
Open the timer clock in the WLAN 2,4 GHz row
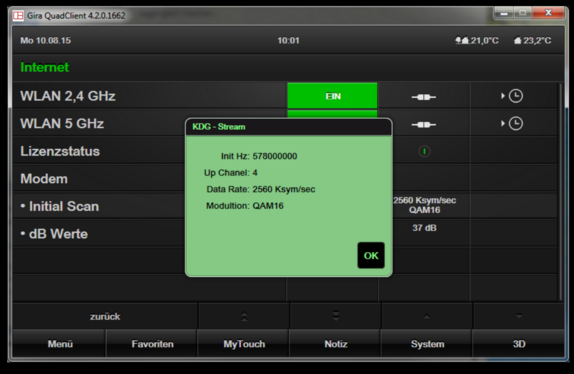point(516,96)
